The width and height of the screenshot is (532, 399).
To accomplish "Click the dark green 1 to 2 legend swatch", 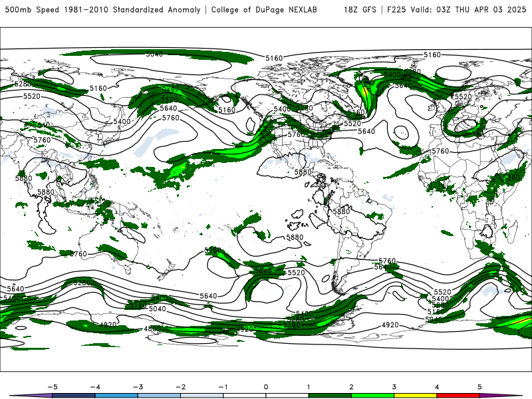I will pos(330,396).
